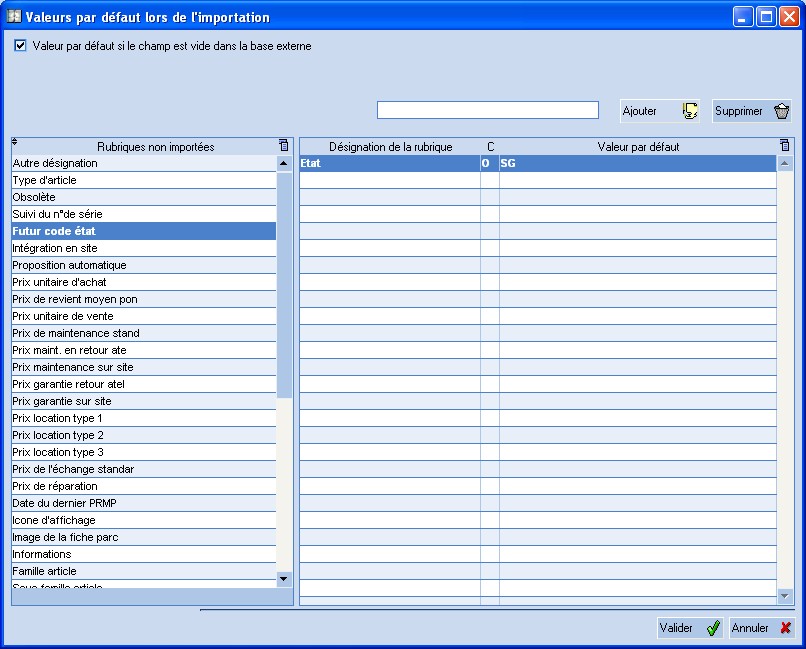
Task: Click the 'Désignation de la rubrique' column header
Action: pyautogui.click(x=390, y=145)
